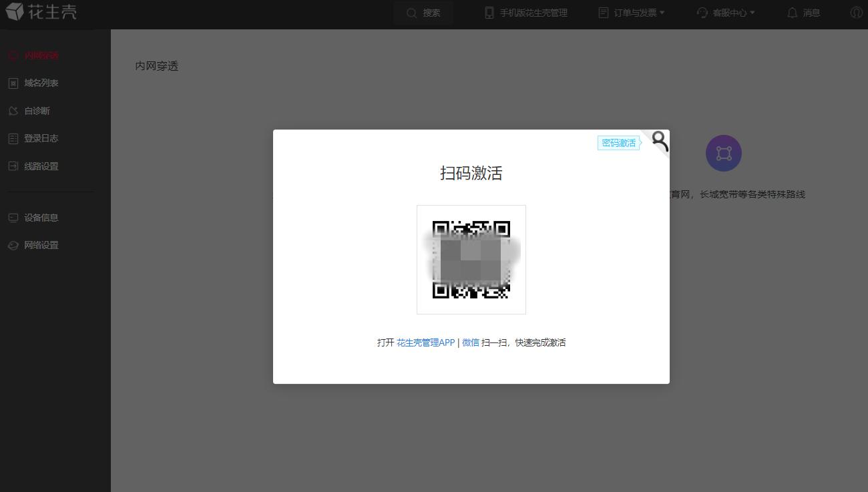Switch to password activation via corner user icon
Screen dimensions: 868x492
(658, 141)
